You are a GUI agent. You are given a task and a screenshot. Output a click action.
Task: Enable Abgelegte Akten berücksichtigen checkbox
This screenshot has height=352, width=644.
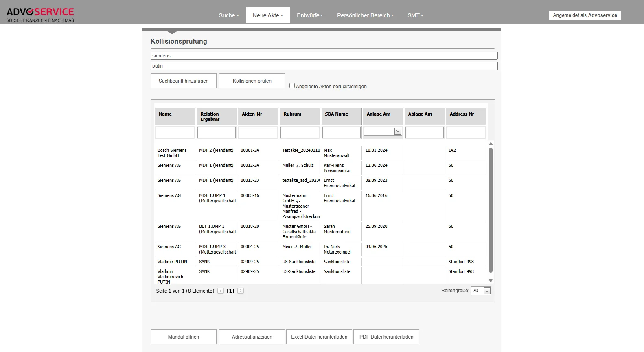tap(292, 86)
